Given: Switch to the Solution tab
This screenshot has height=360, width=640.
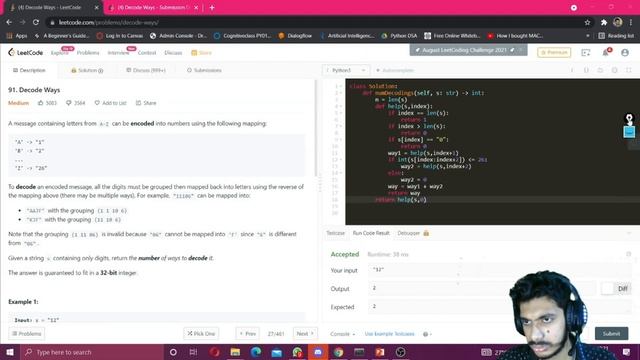Looking at the screenshot, I should tap(87, 70).
